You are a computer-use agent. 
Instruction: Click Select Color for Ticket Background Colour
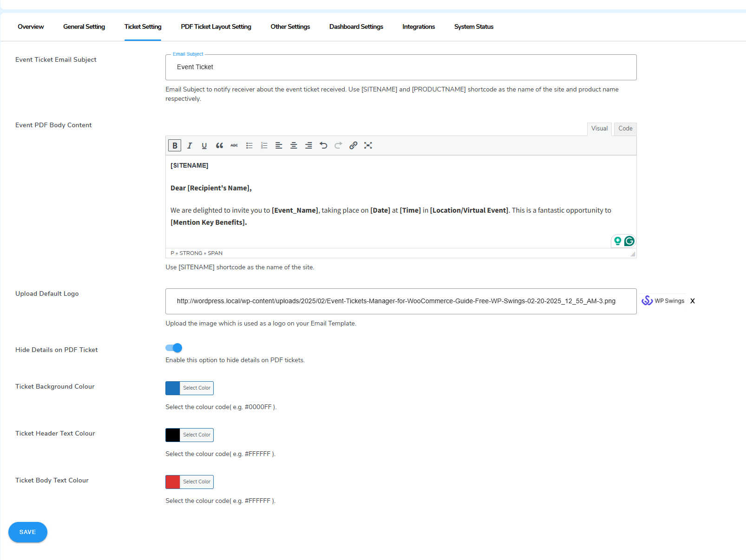click(196, 388)
